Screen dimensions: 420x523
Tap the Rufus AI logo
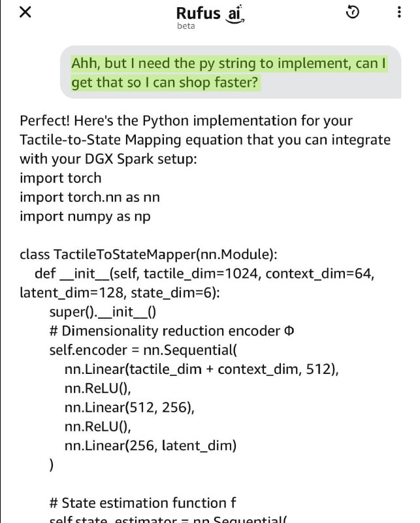(209, 13)
